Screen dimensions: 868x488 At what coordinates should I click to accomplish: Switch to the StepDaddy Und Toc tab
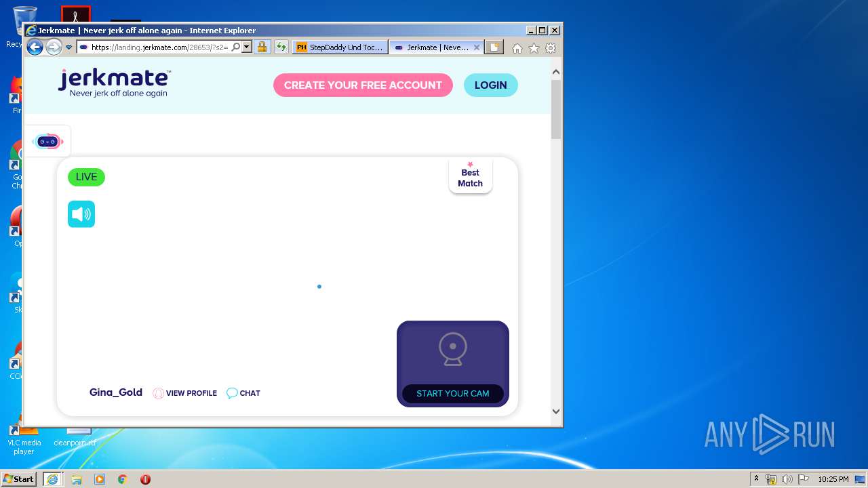(341, 47)
